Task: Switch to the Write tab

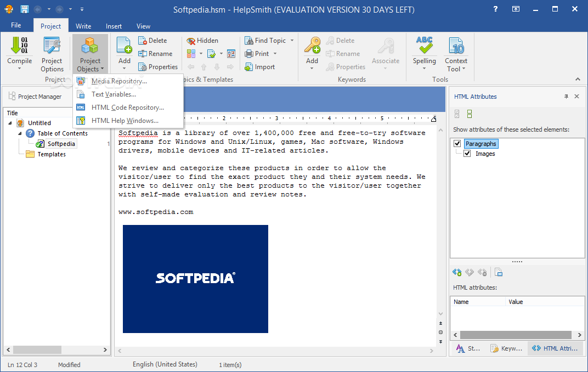Action: tap(83, 26)
